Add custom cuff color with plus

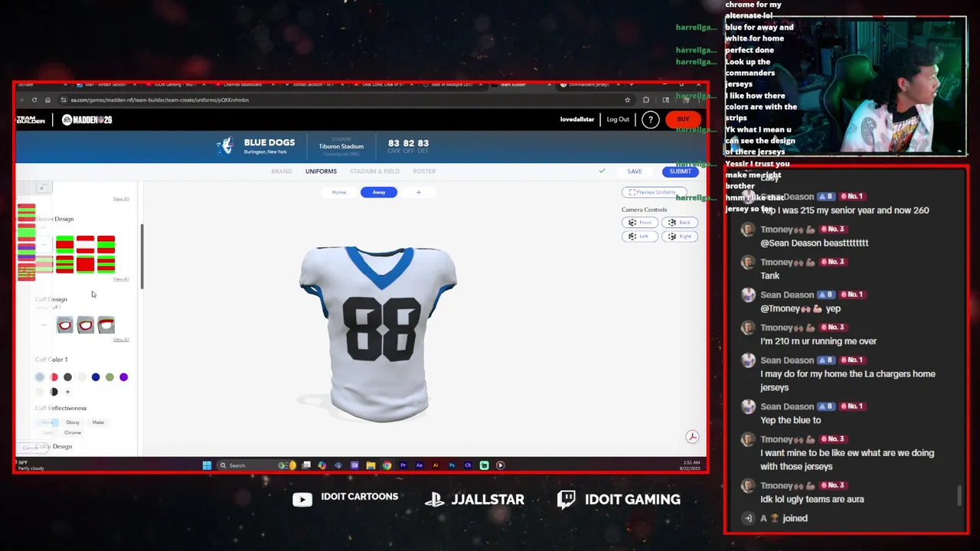67,392
